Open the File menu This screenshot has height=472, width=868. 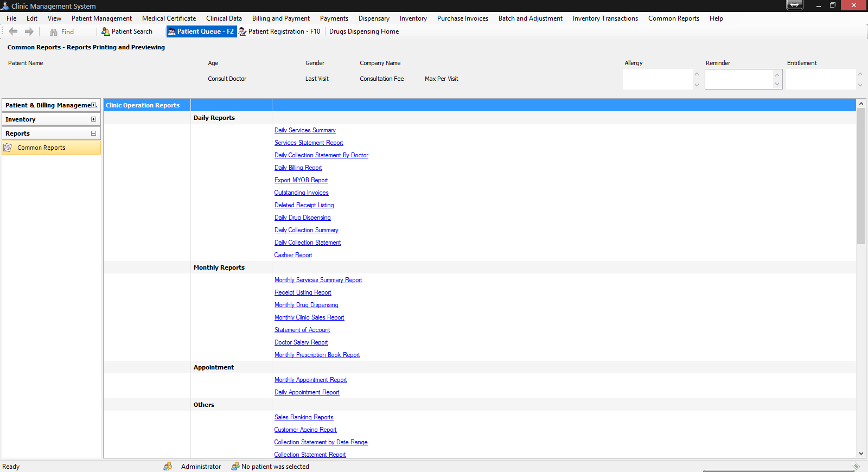(x=11, y=18)
